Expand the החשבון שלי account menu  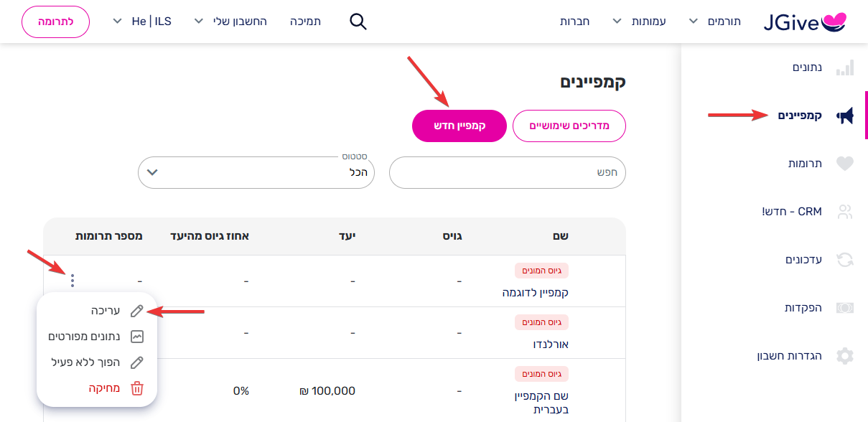click(x=231, y=22)
